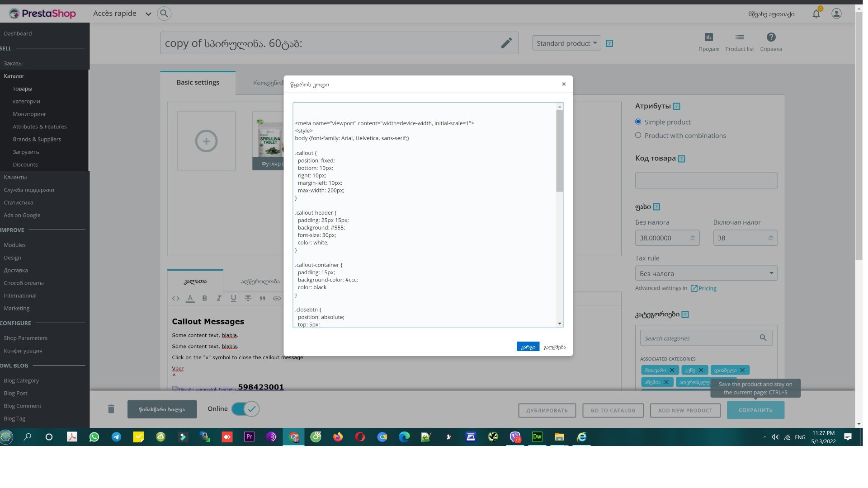Image resolution: width=868 pixels, height=488 pixels.
Task: Click the search magnifier icon in header
Action: coord(164,14)
